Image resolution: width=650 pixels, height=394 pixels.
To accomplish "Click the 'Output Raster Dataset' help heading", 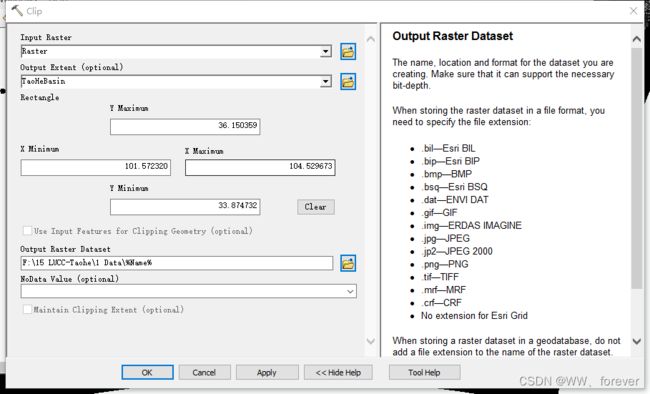I will click(x=452, y=36).
